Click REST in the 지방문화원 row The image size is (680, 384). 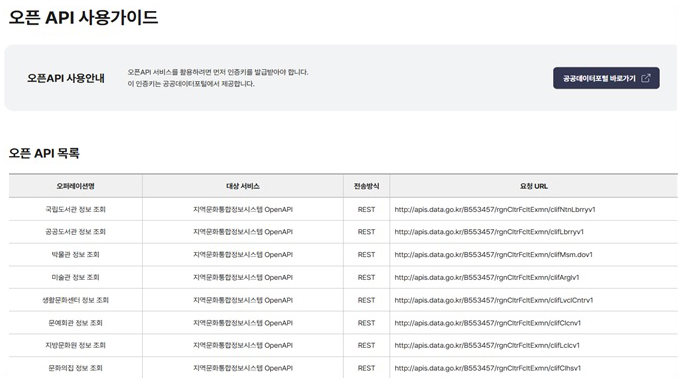click(x=366, y=345)
